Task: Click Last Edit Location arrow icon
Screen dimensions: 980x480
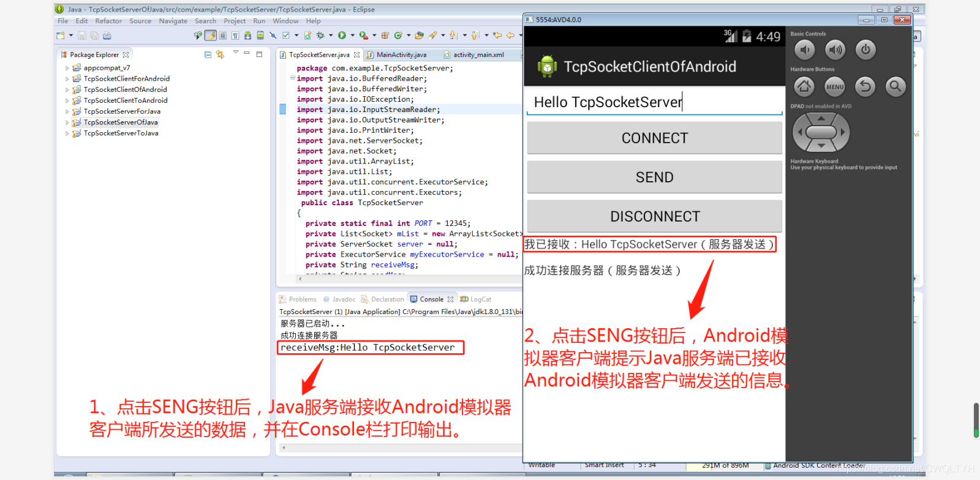Action: (497, 36)
